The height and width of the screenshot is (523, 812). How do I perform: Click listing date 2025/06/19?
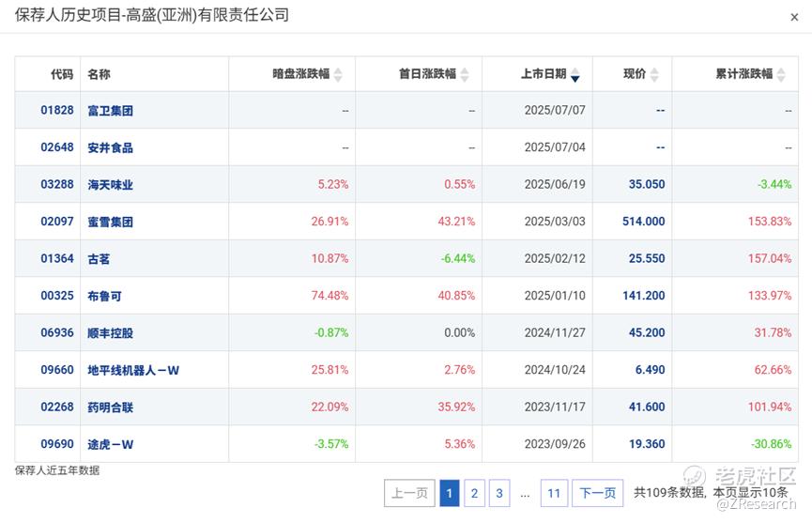tap(555, 184)
